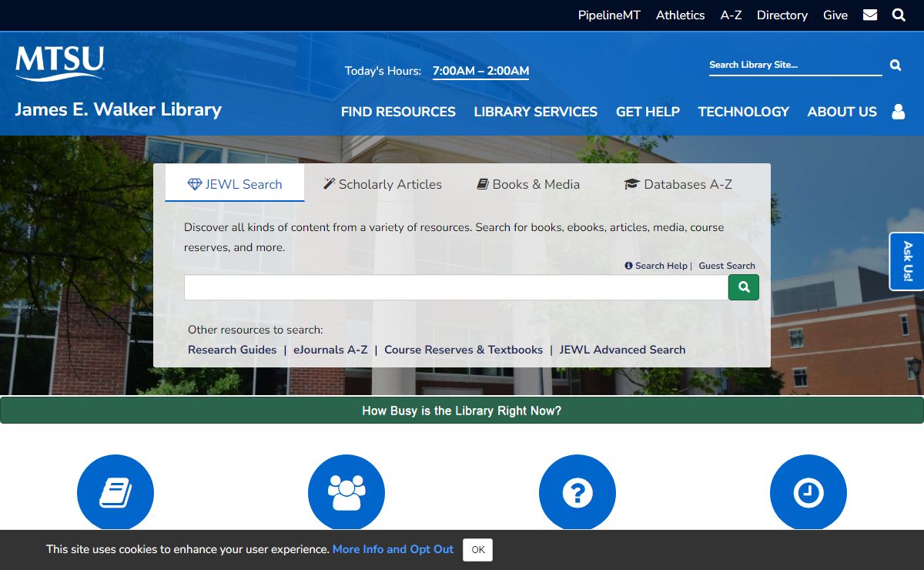Select the JEWL Search tab
Viewport: 924px width, 570px height.
[235, 184]
